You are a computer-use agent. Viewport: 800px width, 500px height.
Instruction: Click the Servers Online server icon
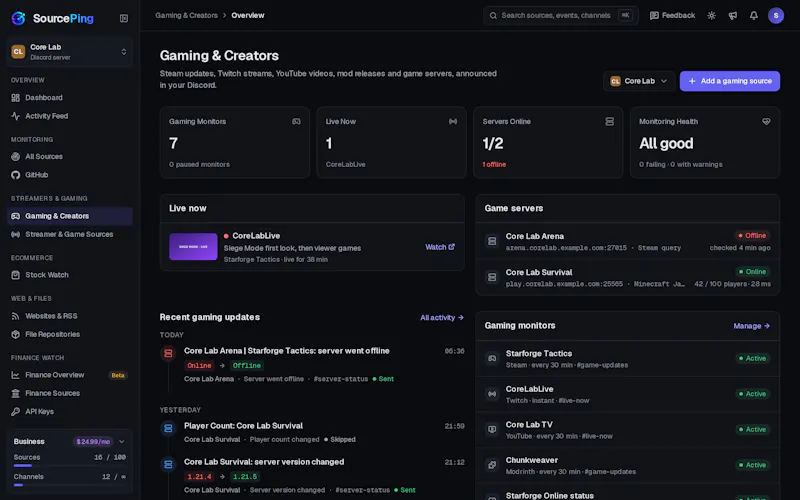point(609,121)
